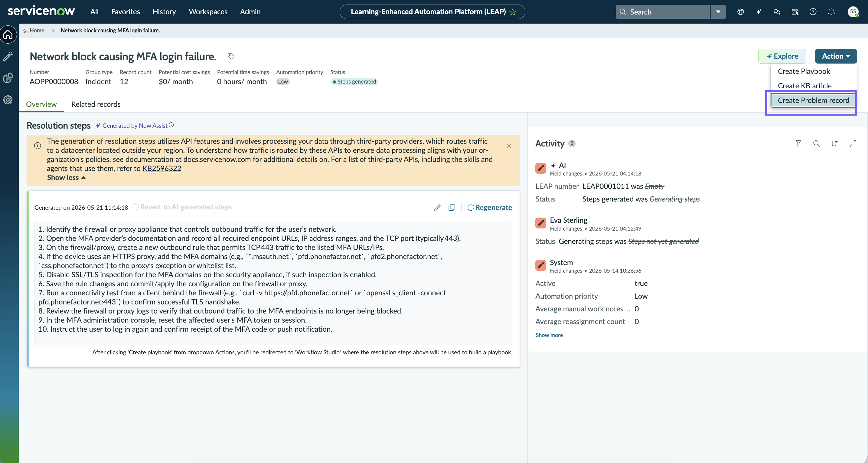Search within Activity panel

click(817, 143)
